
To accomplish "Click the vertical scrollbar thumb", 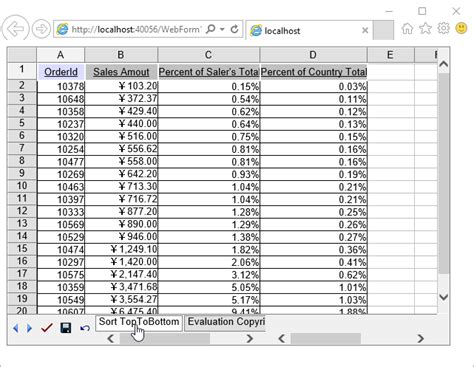I will coord(443,173).
